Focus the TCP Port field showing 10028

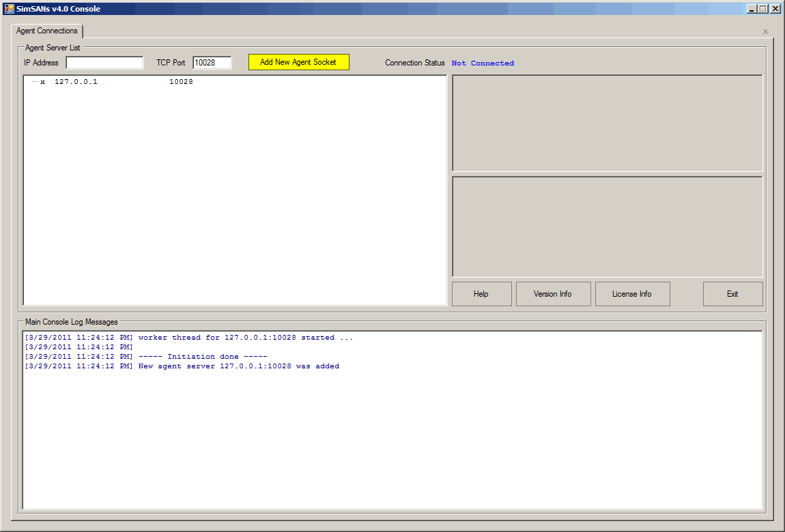pyautogui.click(x=212, y=63)
